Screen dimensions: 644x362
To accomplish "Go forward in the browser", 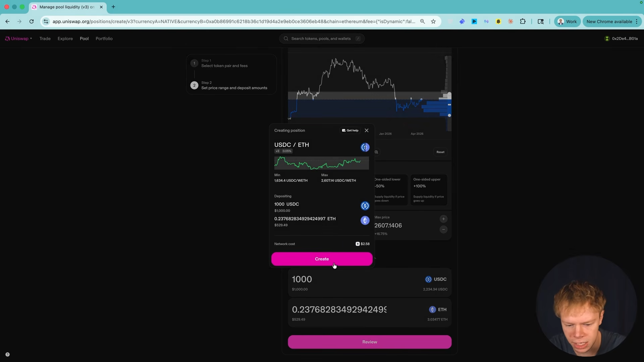I will [19, 21].
